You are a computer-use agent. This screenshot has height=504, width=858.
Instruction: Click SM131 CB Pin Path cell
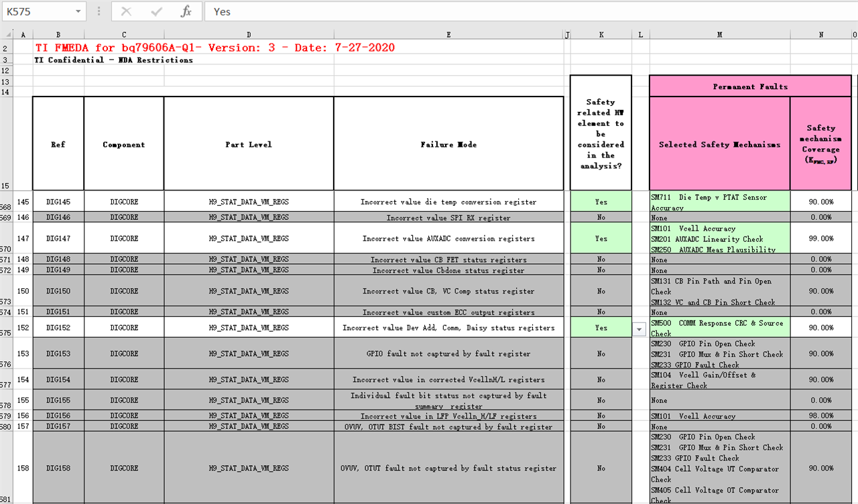719,291
